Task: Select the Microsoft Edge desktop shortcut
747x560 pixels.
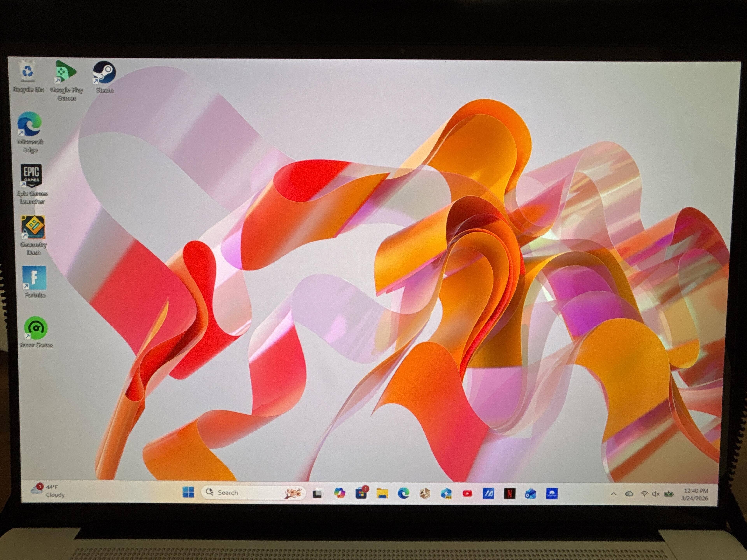Action: 30,132
